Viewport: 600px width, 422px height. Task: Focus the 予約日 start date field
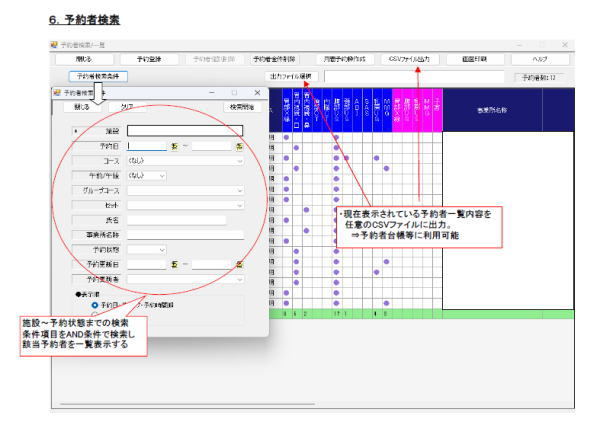point(147,146)
